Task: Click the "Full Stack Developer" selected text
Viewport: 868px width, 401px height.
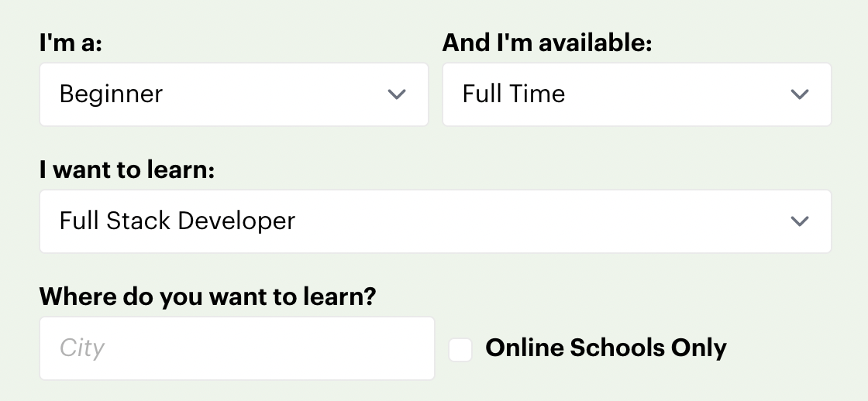Action: tap(177, 221)
